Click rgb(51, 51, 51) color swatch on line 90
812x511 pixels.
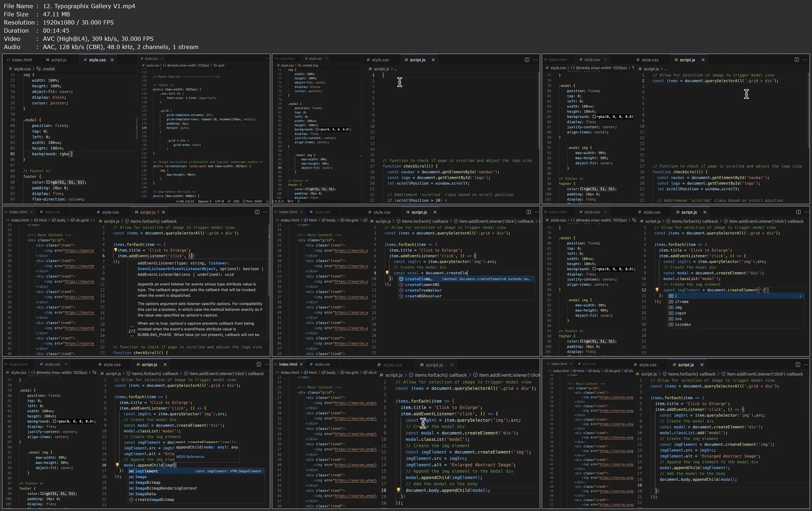pyautogui.click(x=48, y=182)
